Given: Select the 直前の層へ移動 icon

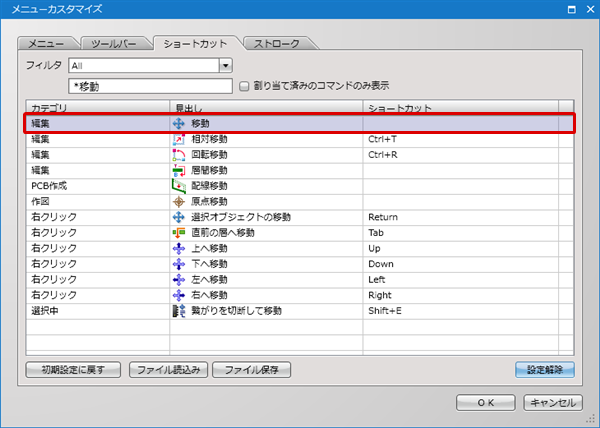Looking at the screenshot, I should tap(180, 232).
